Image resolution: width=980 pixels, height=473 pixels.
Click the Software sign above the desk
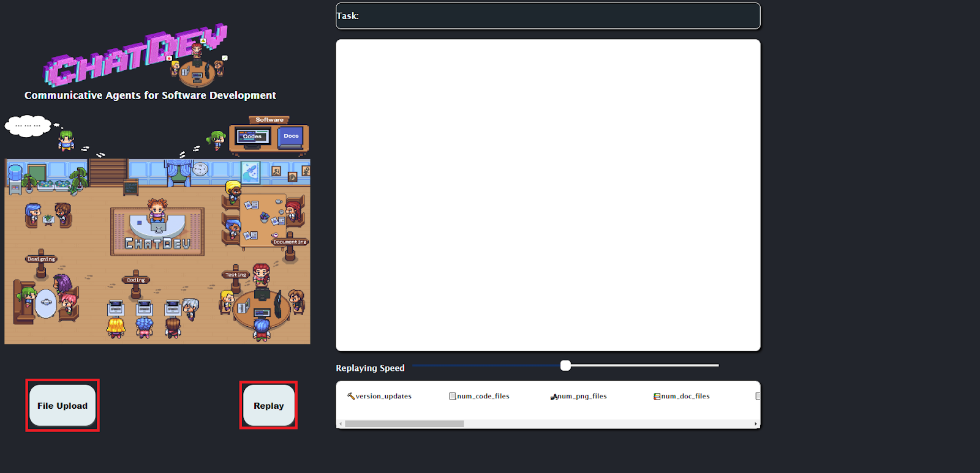[x=269, y=120]
